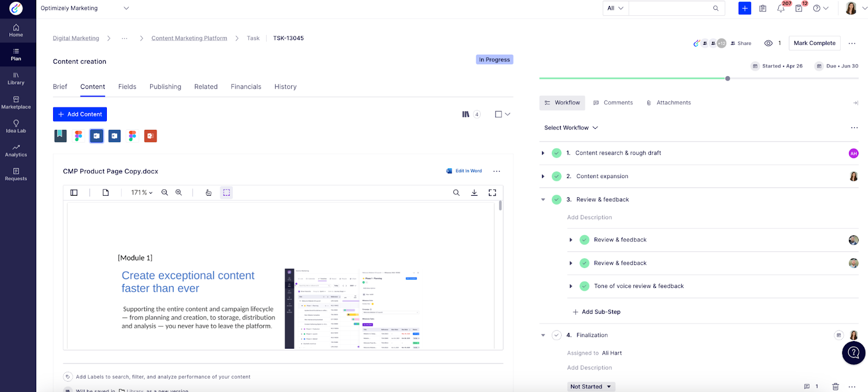This screenshot has height=392, width=868.
Task: Open the Idea Lab sidebar icon
Action: tap(16, 126)
